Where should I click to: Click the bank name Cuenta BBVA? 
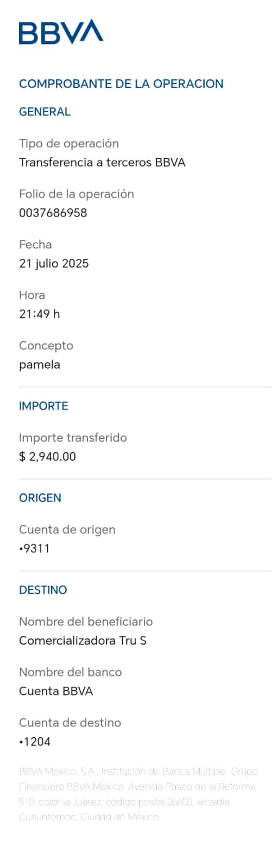pos(56,691)
